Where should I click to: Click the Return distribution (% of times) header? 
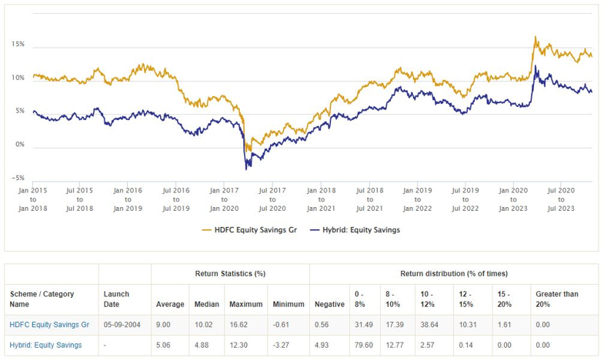pyautogui.click(x=454, y=274)
